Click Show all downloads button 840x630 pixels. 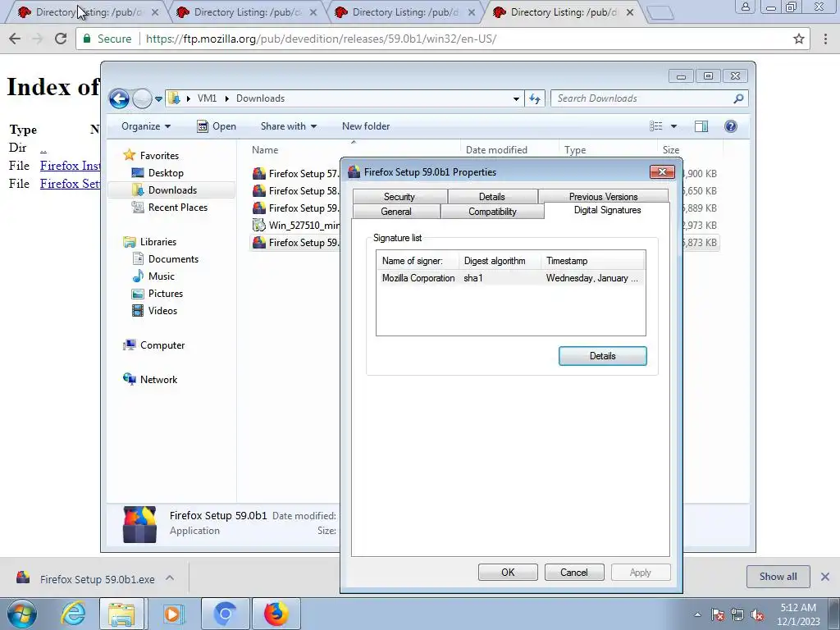pyautogui.click(x=778, y=577)
